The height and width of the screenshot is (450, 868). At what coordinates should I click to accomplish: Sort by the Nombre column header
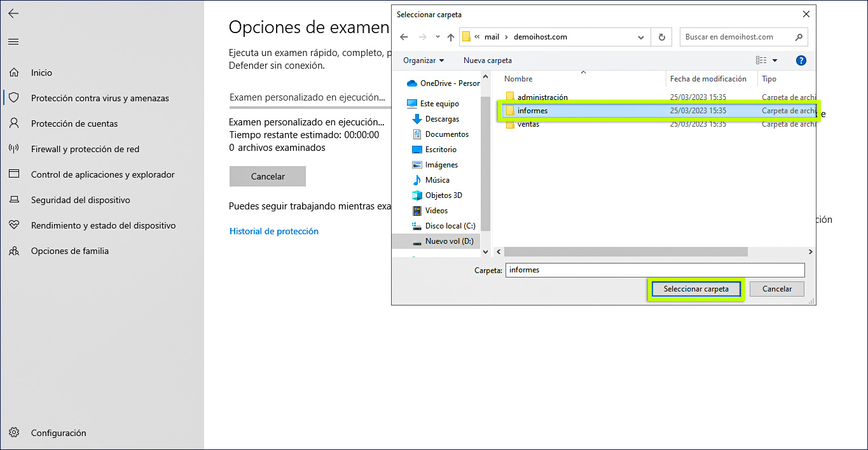click(x=518, y=79)
